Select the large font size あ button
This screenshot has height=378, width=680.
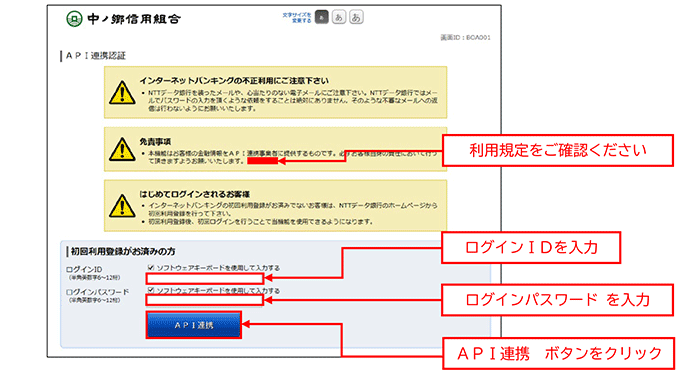[x=356, y=17]
